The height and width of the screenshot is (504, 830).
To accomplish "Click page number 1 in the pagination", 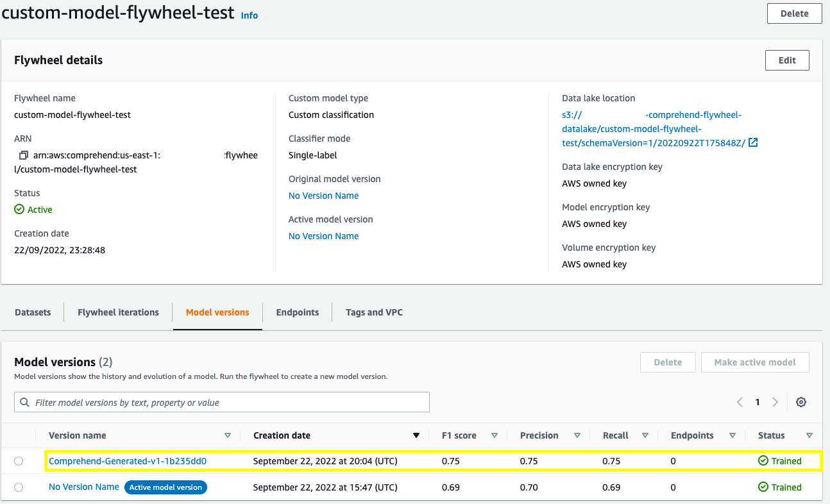I will 758,402.
